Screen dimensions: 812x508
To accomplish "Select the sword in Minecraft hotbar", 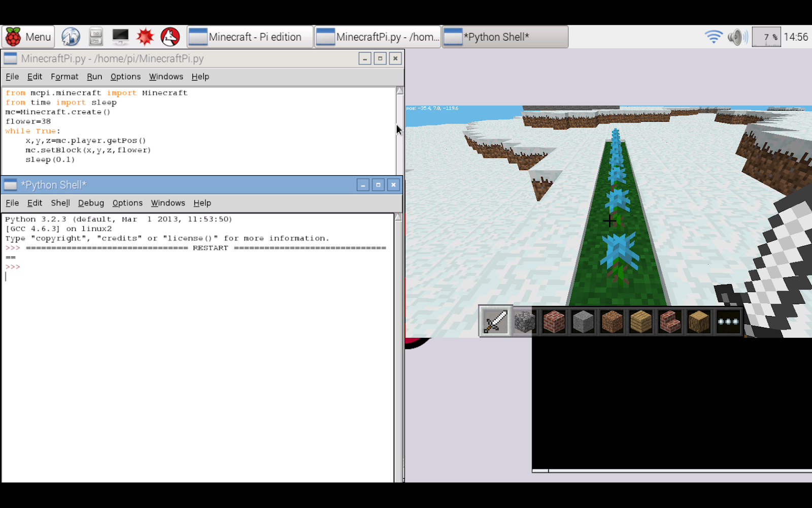I will coord(495,321).
